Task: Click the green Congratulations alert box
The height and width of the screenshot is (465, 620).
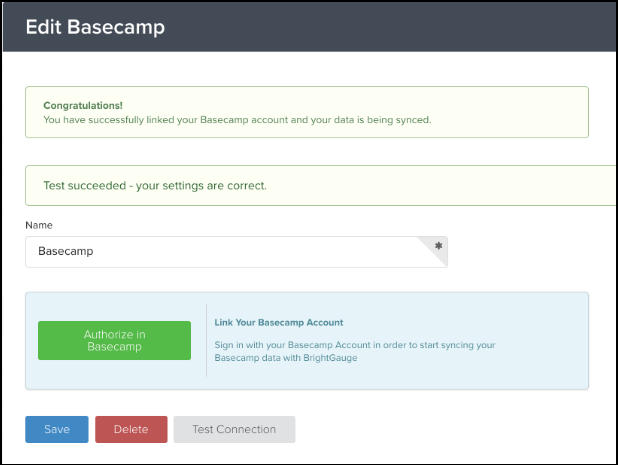Action: 307,112
